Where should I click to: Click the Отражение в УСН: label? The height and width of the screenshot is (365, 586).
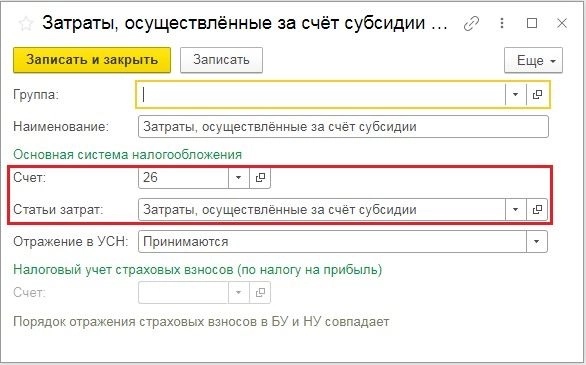(71, 242)
